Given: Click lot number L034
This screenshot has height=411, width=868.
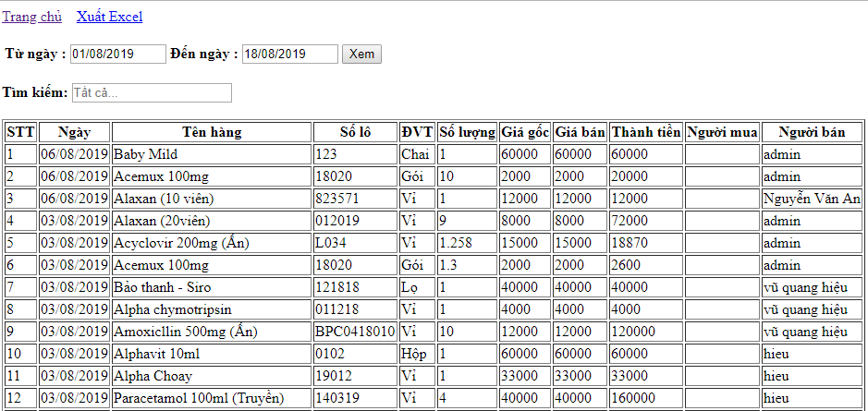Looking at the screenshot, I should point(355,243).
